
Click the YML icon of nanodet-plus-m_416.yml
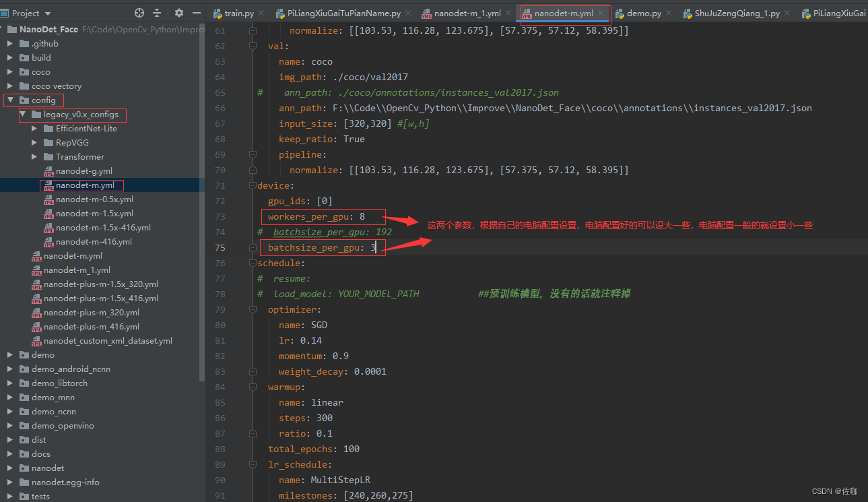pos(36,327)
